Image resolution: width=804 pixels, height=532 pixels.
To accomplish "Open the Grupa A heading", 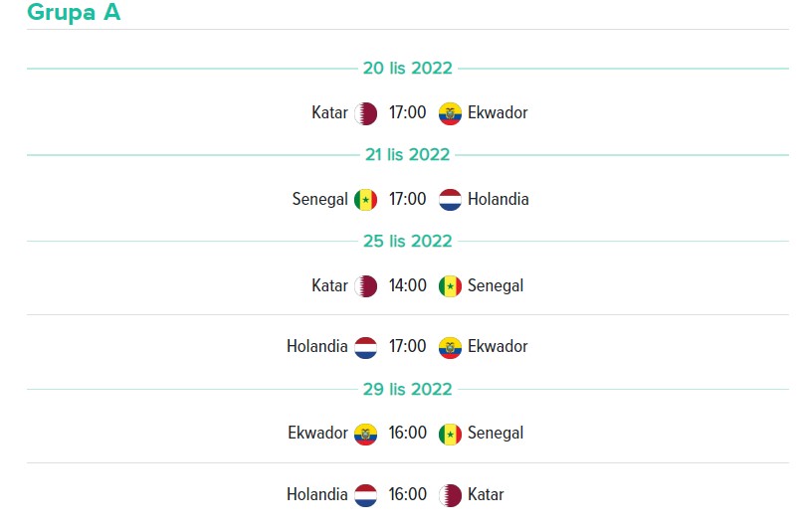I will tap(74, 12).
